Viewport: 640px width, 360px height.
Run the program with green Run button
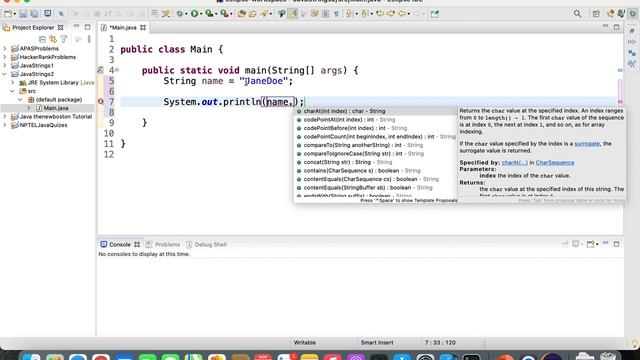[x=194, y=13]
